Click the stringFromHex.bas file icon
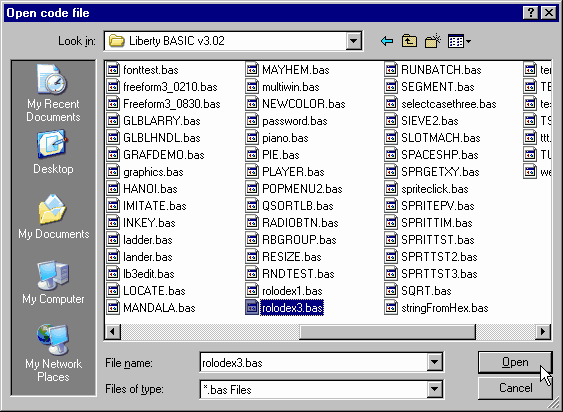This screenshot has width=563, height=412. 391,308
